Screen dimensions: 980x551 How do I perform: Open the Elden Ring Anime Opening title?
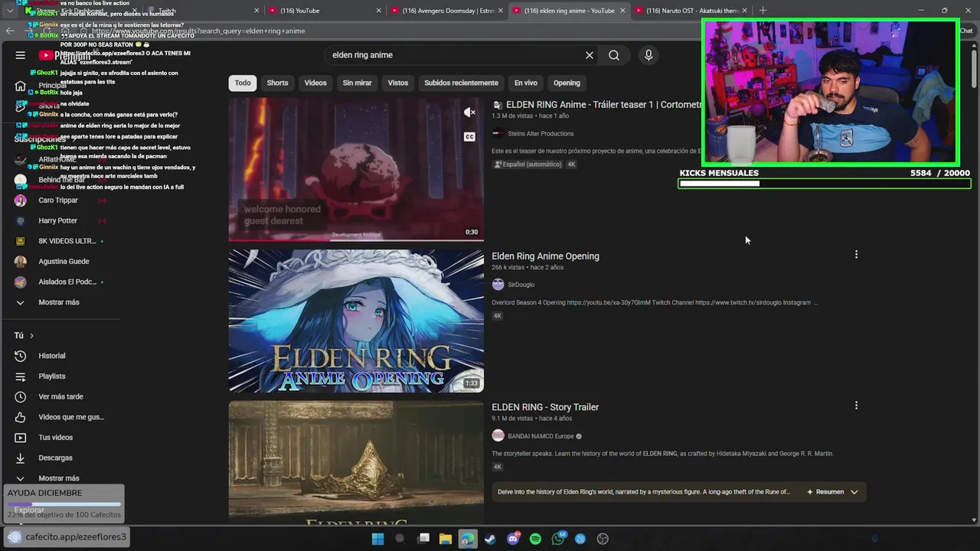tap(545, 256)
